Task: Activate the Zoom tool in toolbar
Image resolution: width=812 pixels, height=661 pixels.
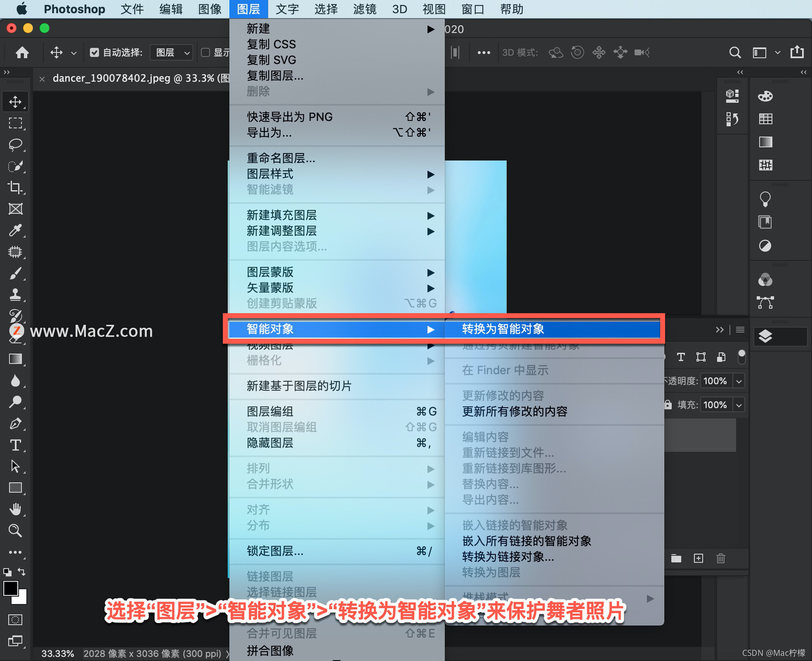Action: tap(16, 530)
